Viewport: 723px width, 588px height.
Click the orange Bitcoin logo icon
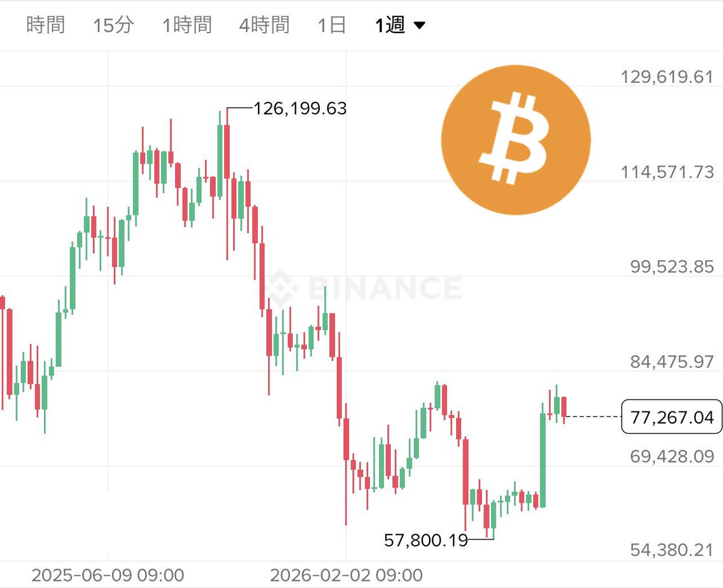[516, 139]
